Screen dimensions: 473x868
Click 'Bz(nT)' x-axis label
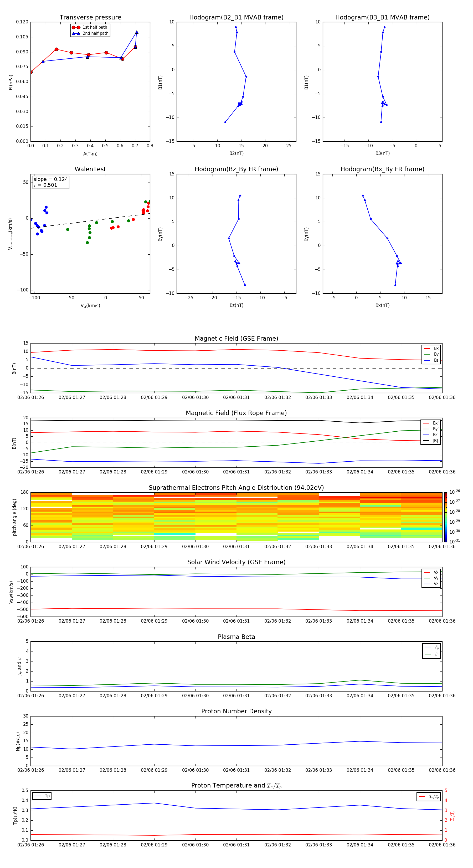[x=236, y=305]
